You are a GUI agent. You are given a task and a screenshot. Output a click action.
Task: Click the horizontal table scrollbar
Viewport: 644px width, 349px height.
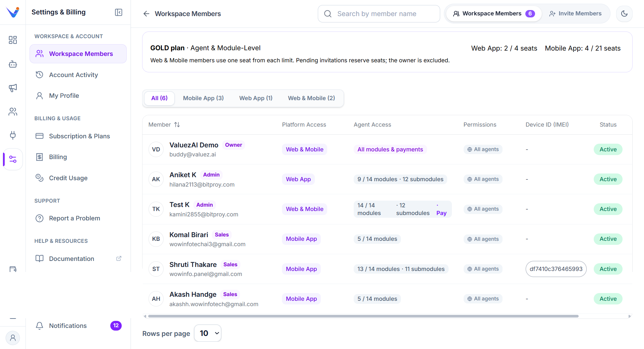pos(363,316)
